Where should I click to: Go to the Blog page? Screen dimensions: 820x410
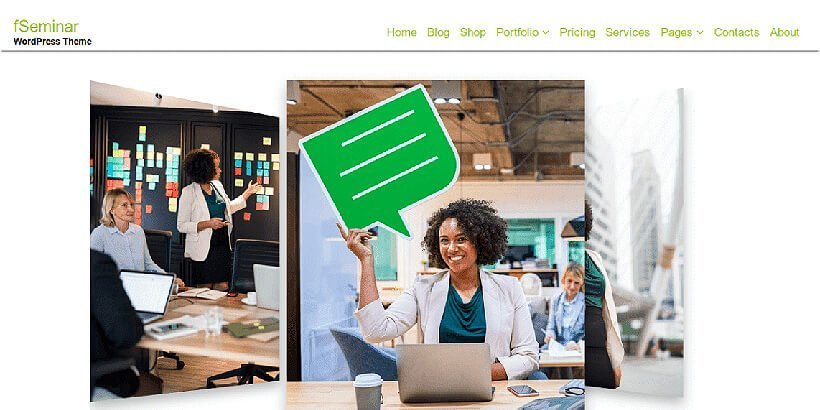pos(438,32)
